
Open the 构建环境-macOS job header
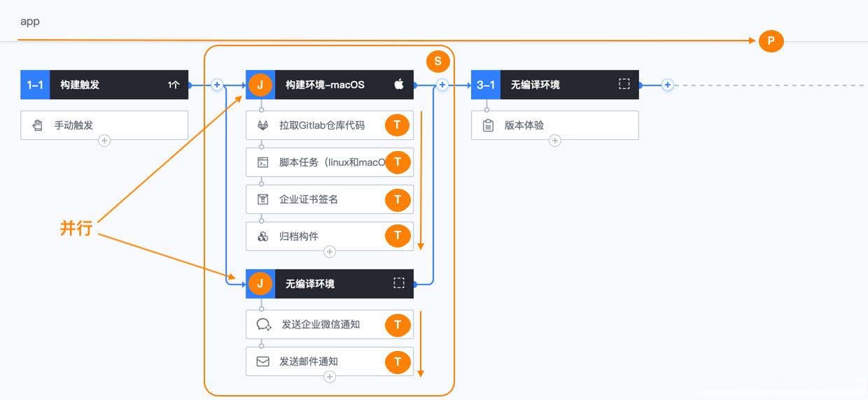pos(330,85)
